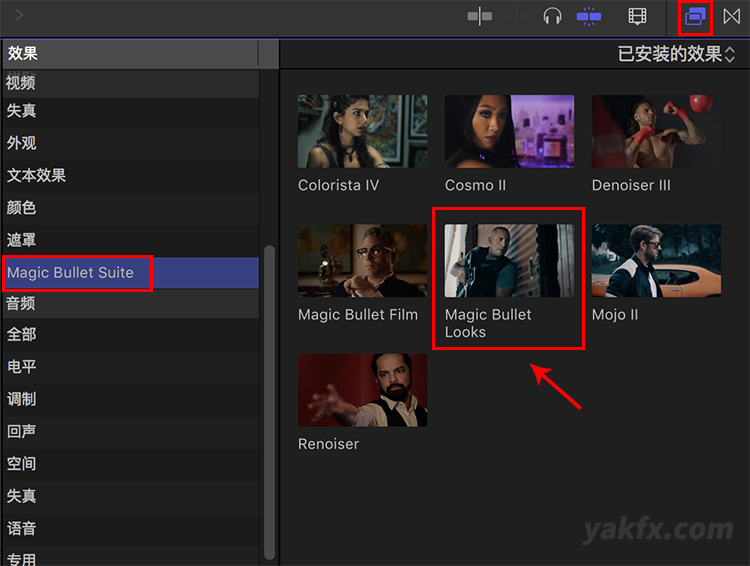
Task: Click the Magic Bullet Film thumbnail
Action: tap(362, 261)
